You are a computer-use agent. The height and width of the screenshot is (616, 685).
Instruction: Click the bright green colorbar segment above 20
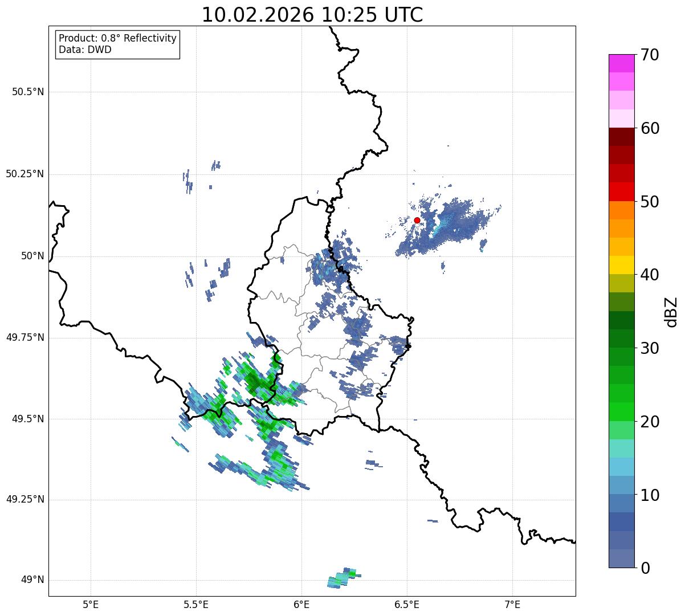[x=621, y=412]
